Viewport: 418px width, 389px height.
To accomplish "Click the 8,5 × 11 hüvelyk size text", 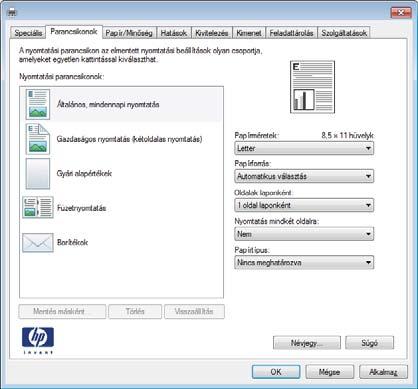I will [347, 135].
